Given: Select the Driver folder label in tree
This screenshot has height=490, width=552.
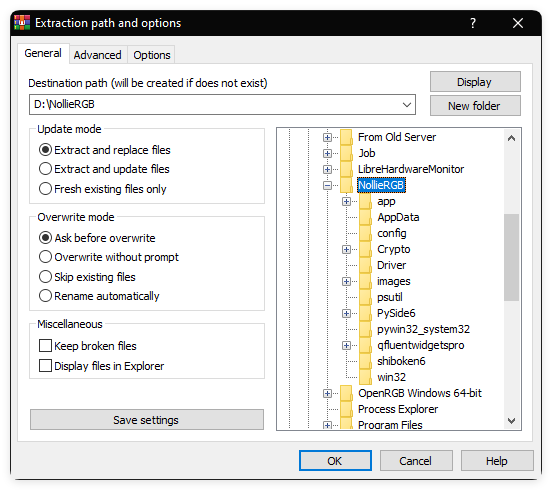Looking at the screenshot, I should (391, 265).
